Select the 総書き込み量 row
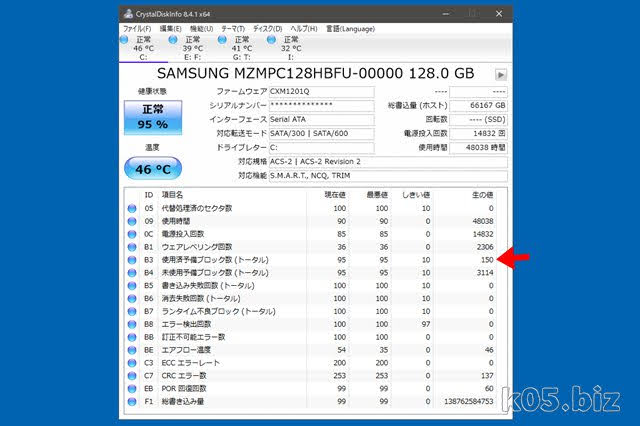Viewport: 640px width, 426px height. pos(311,402)
